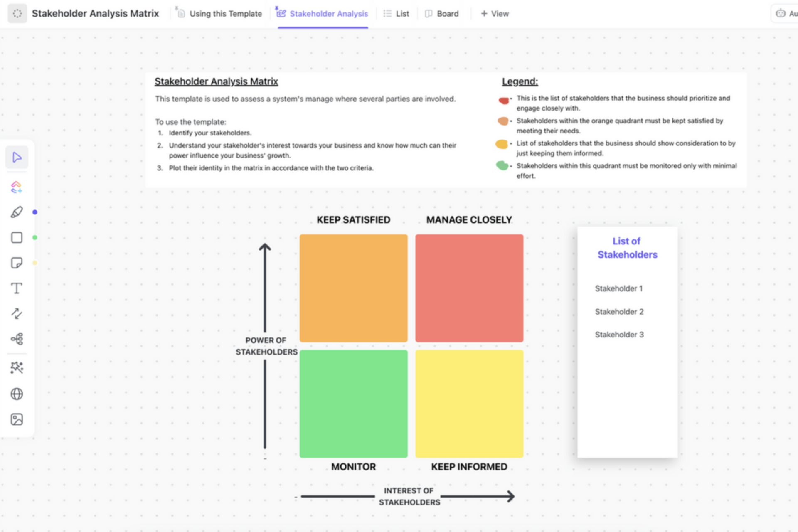The width and height of the screenshot is (798, 532).
Task: Select the text tool in sidebar
Action: click(x=17, y=288)
